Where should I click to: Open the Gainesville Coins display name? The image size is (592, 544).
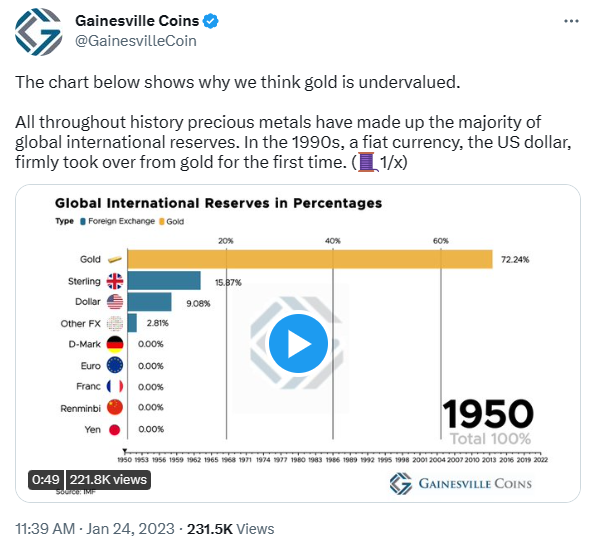coord(137,21)
